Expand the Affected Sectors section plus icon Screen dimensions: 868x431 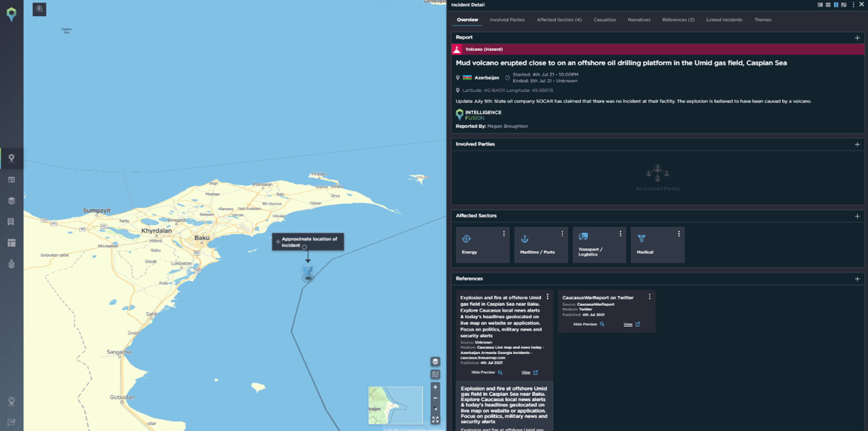(857, 216)
